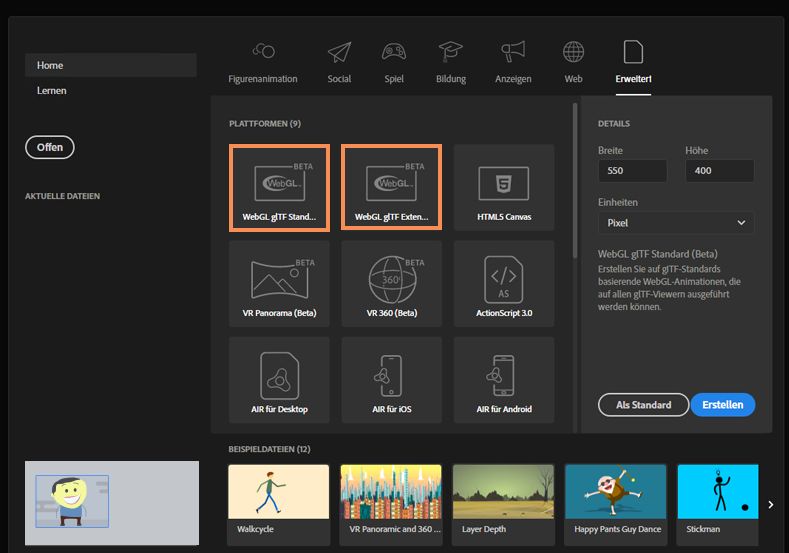Image resolution: width=789 pixels, height=553 pixels.
Task: Open Happy Pants Guy Dance sample
Action: 616,505
